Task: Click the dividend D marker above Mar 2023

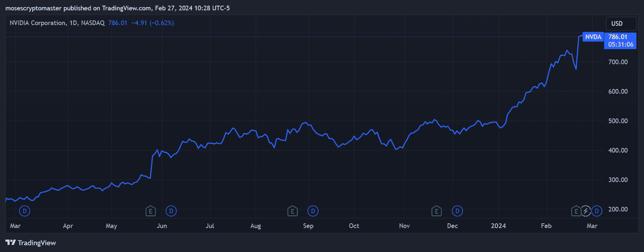Action: click(25, 211)
